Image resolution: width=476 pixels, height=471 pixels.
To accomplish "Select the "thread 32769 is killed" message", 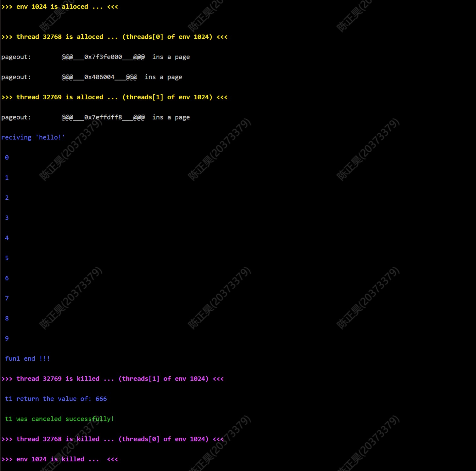I will [112, 379].
